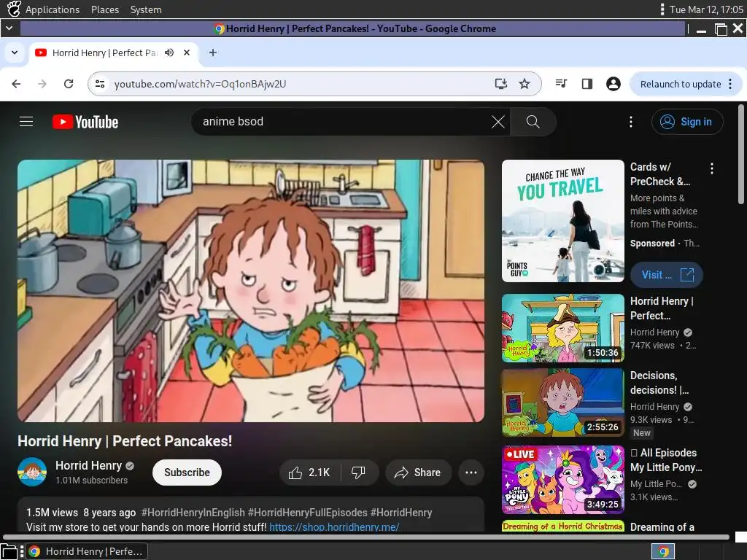The image size is (747, 560).
Task: Close the Horrid Henry tab
Action: [187, 52]
